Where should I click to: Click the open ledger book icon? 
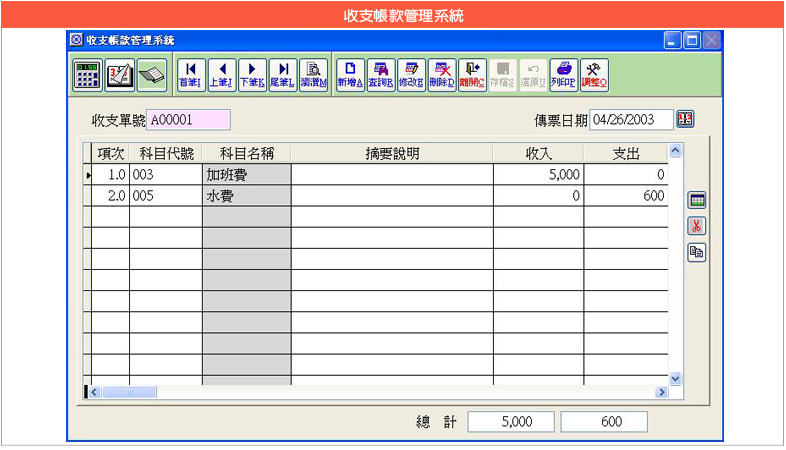click(x=150, y=73)
